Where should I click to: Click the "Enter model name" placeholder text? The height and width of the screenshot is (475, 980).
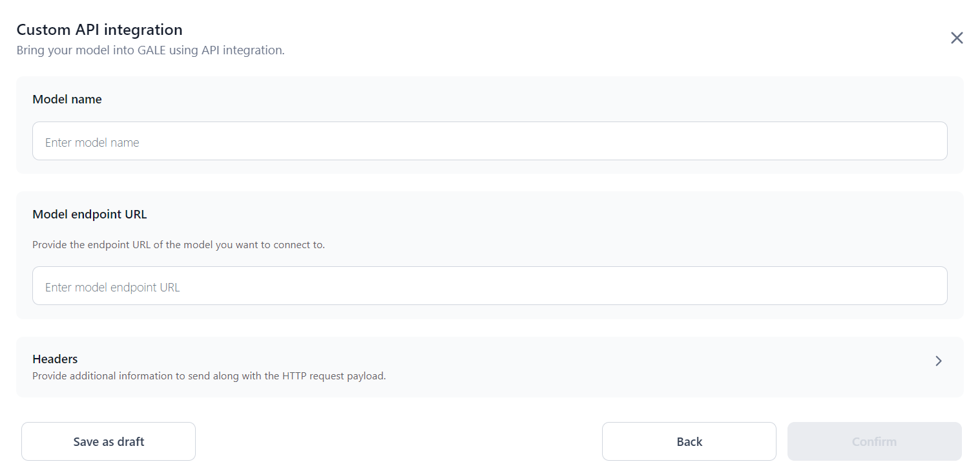(x=92, y=143)
